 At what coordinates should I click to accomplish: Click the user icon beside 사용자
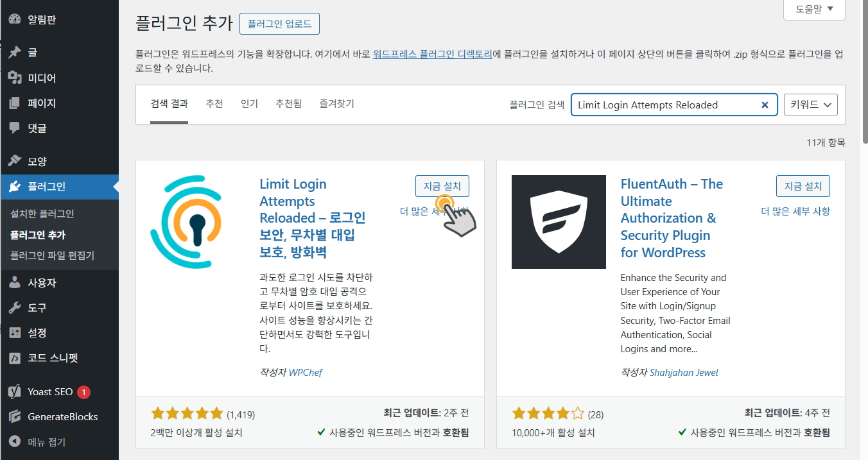coord(14,283)
